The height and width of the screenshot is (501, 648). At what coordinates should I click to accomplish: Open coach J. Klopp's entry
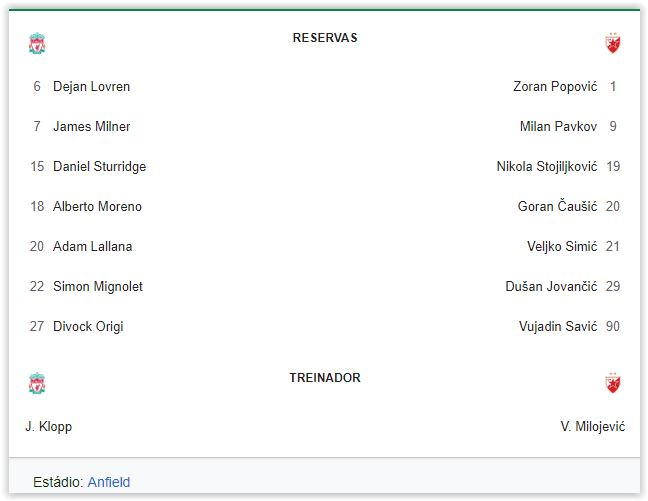point(49,426)
